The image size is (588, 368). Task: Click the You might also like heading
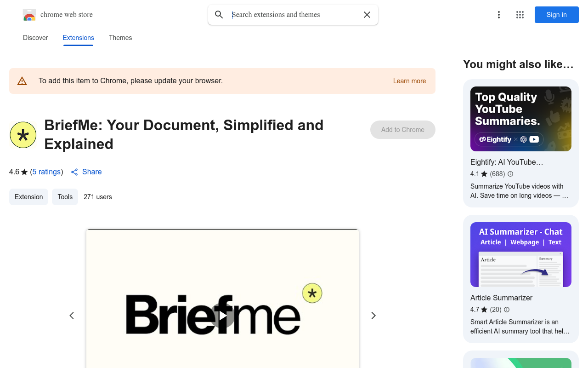click(x=518, y=64)
